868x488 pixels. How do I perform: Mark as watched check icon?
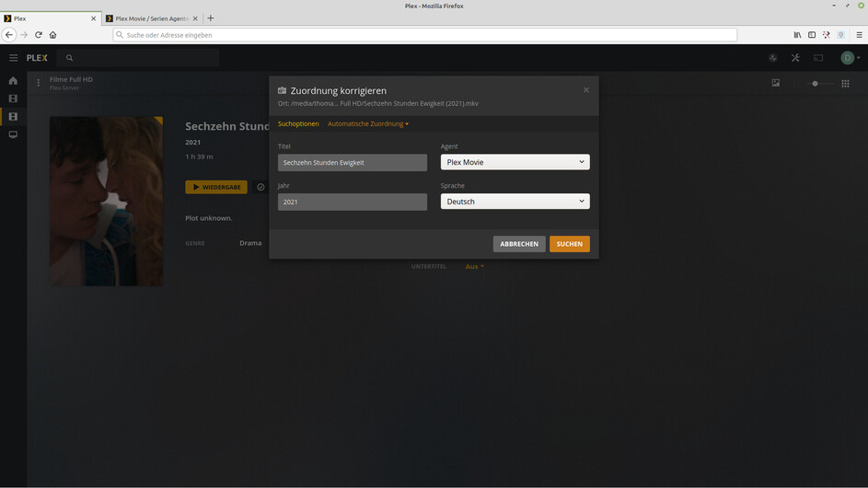point(260,187)
